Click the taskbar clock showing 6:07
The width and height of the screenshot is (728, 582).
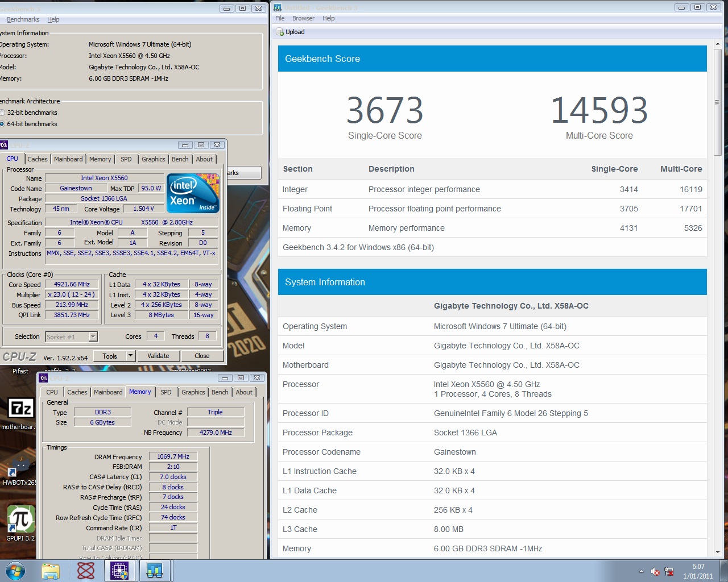tap(698, 571)
